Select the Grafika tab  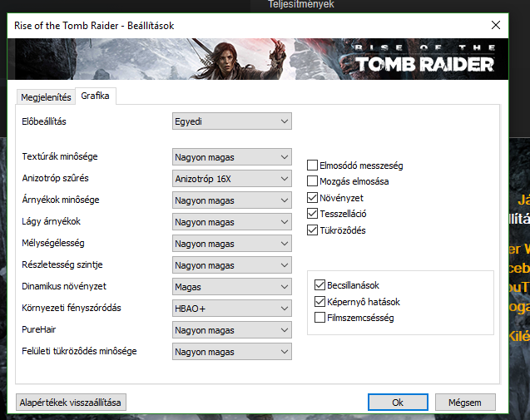click(x=96, y=96)
